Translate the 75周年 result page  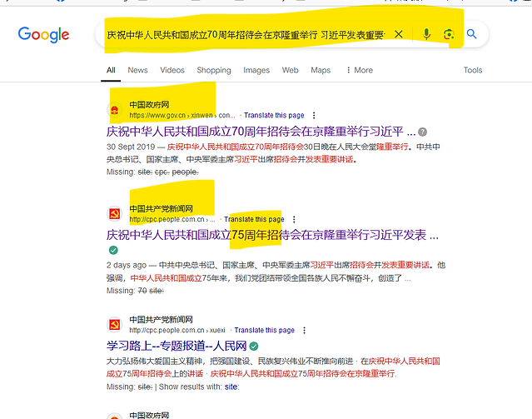pyautogui.click(x=254, y=219)
